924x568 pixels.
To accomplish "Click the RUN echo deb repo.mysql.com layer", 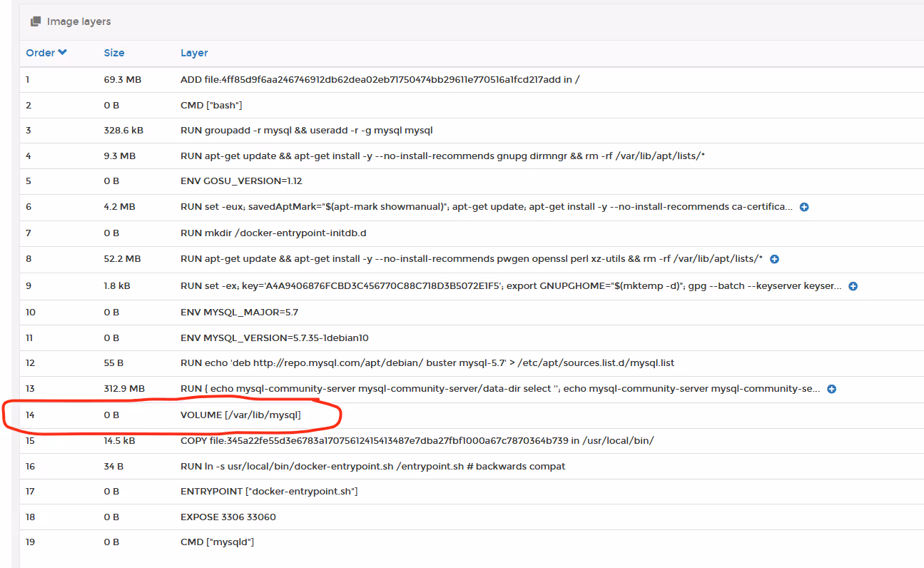I will pos(427,362).
